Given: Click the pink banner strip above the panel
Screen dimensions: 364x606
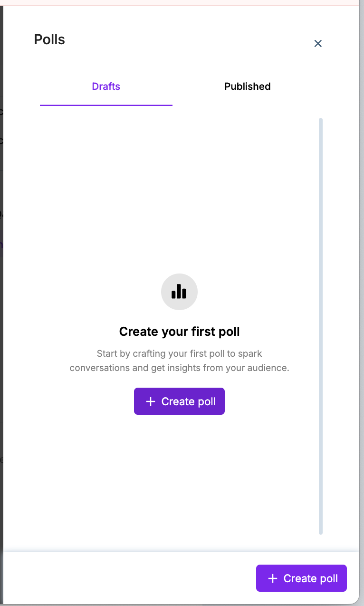Looking at the screenshot, I should tap(181, 2).
